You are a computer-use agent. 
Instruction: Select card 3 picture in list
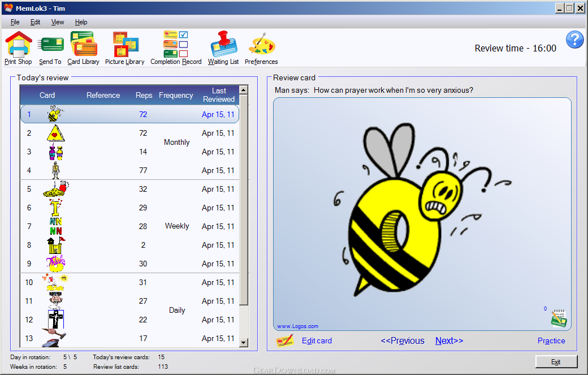tap(55, 152)
